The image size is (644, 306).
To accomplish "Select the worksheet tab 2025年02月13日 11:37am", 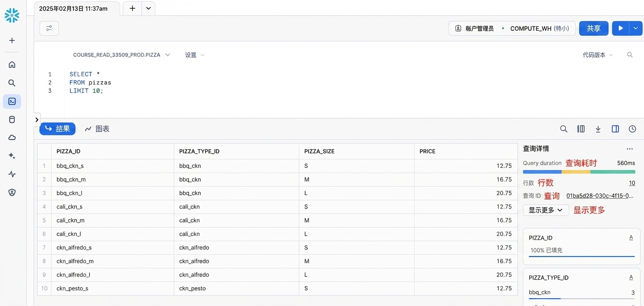I will click(77, 8).
